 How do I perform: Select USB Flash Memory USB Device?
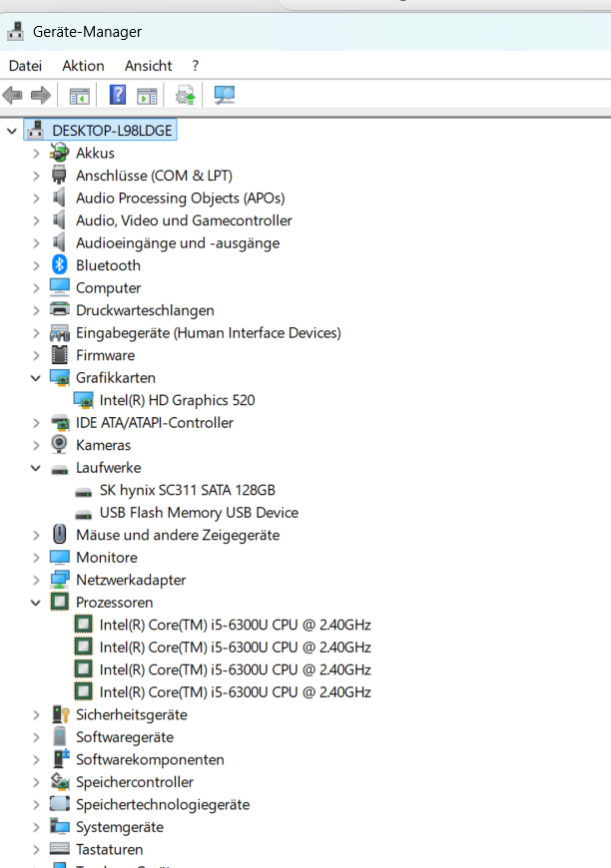click(199, 512)
